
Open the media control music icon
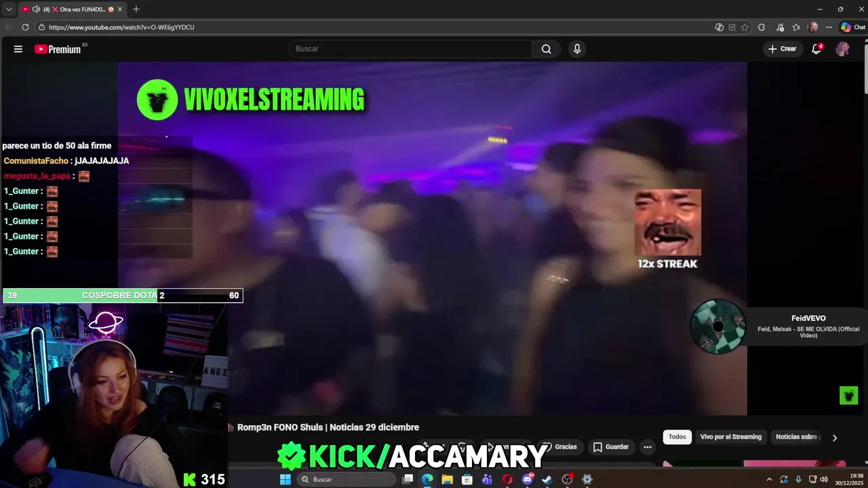(x=779, y=27)
